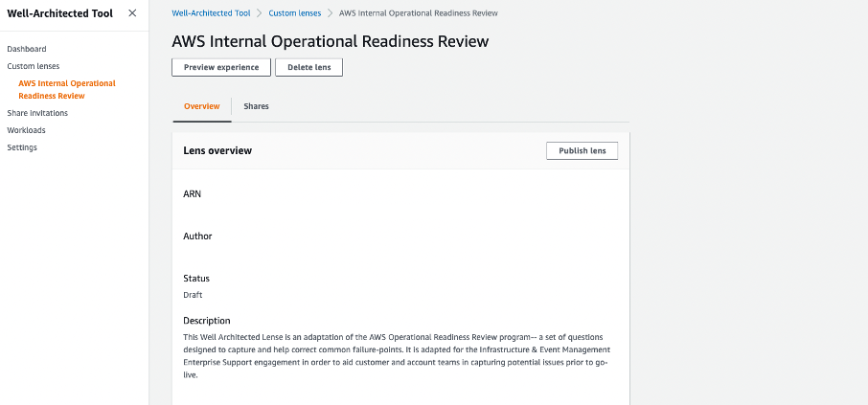Viewport: 868px width, 405px height.
Task: Click the ARN label
Action: click(x=192, y=194)
